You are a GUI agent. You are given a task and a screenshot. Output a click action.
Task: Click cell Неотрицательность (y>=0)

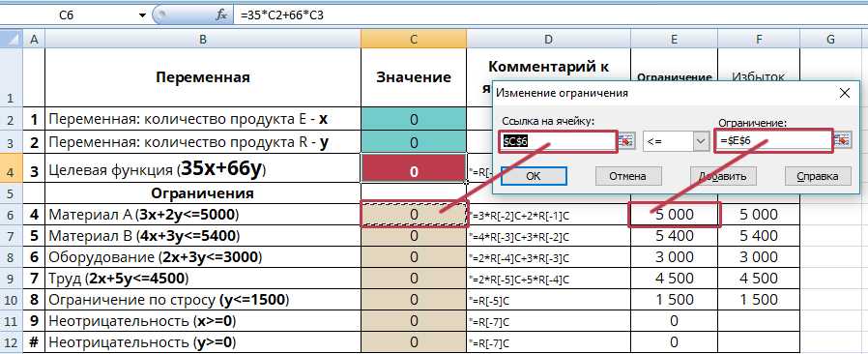coord(203,341)
